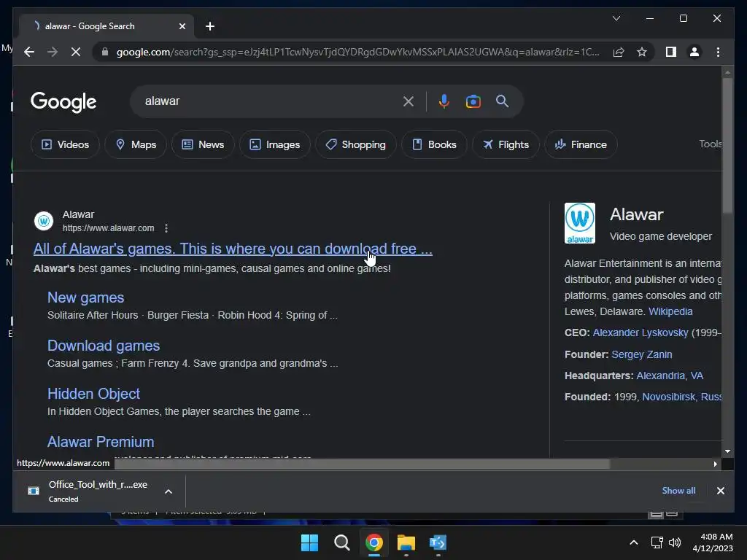Screen dimensions: 747x560
Task: Switch to Books results
Action: click(434, 144)
